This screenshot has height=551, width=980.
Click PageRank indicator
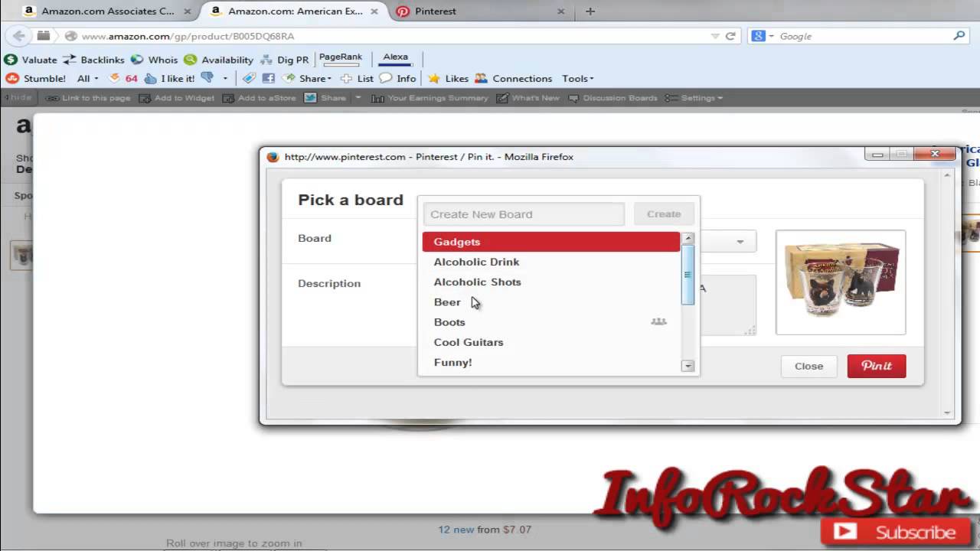(341, 59)
